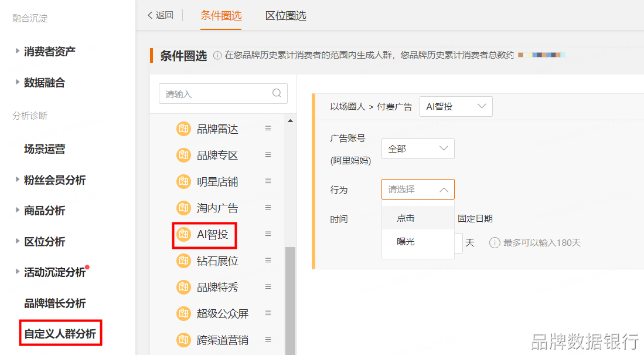644x355 pixels.
Task: Click the info icon before 最多可以输入180天
Action: [495, 242]
